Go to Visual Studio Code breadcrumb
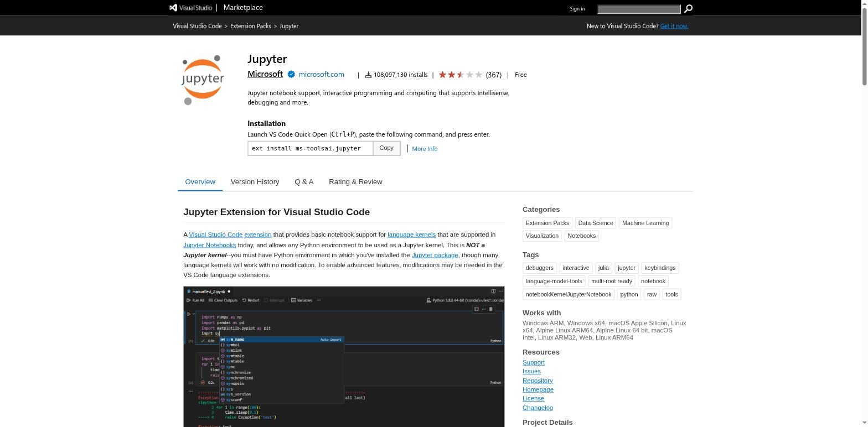Viewport: 868px width, 427px height. click(x=197, y=26)
